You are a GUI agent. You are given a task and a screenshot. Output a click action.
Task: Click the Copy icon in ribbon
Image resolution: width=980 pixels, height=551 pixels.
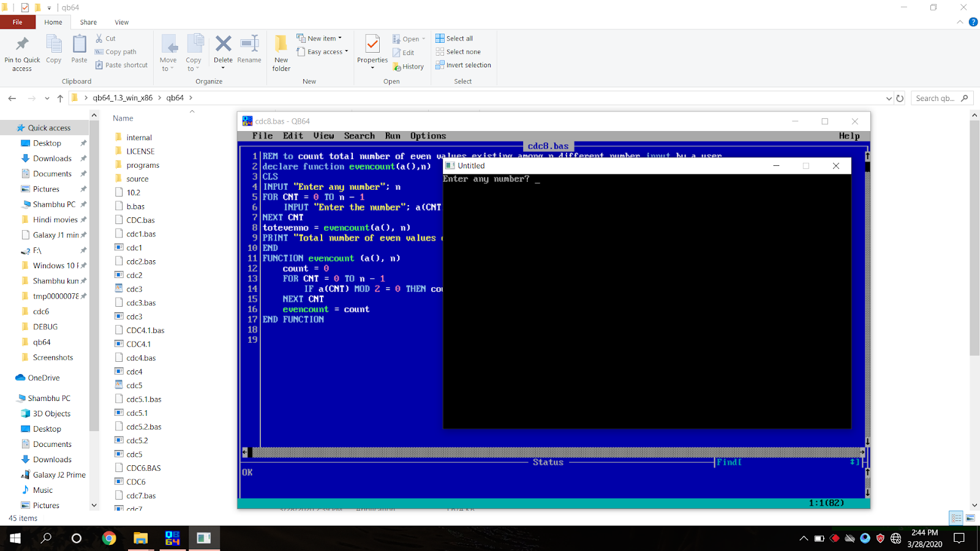pos(54,45)
